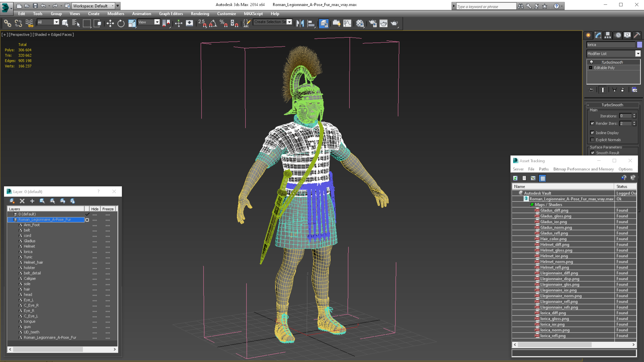
Task: Open Render Setup dialog icon
Action: coord(373,23)
